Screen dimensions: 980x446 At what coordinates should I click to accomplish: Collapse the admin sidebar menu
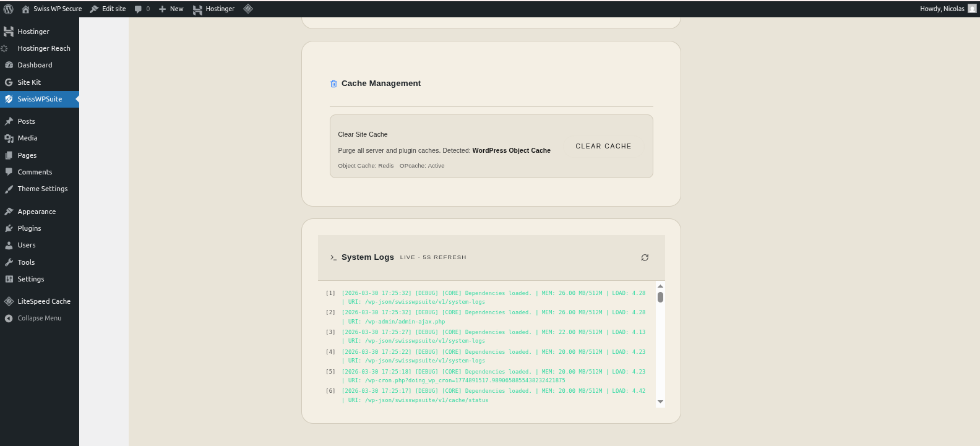(39, 318)
